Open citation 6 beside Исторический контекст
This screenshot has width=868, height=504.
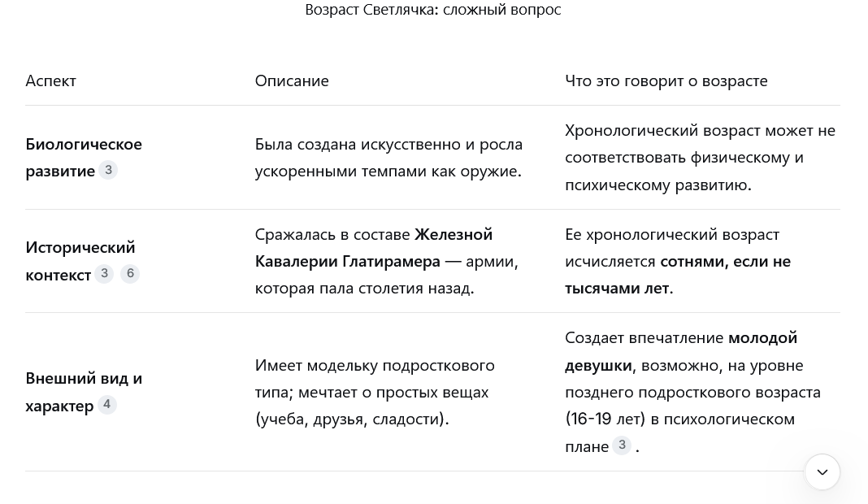click(x=130, y=273)
